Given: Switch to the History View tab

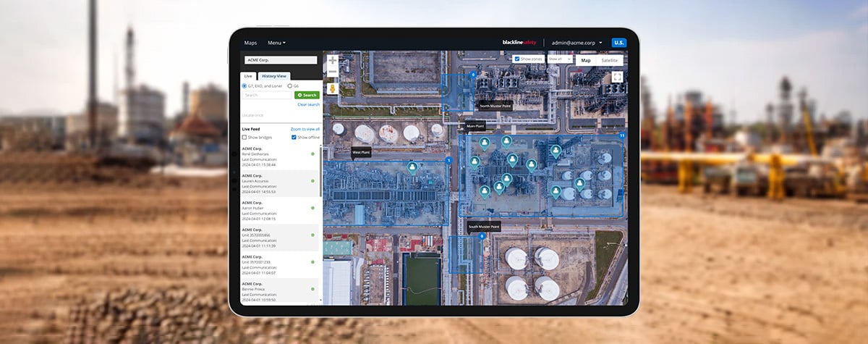Looking at the screenshot, I should [x=274, y=75].
